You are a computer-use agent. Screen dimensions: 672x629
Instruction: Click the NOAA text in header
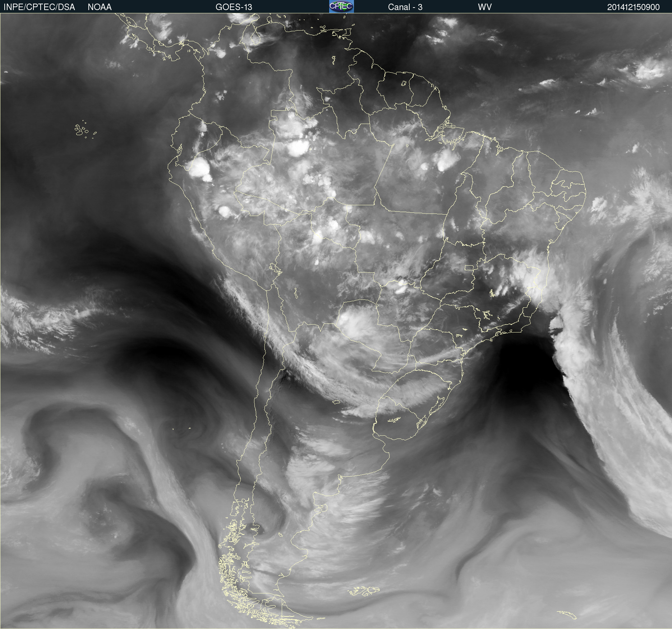click(100, 7)
